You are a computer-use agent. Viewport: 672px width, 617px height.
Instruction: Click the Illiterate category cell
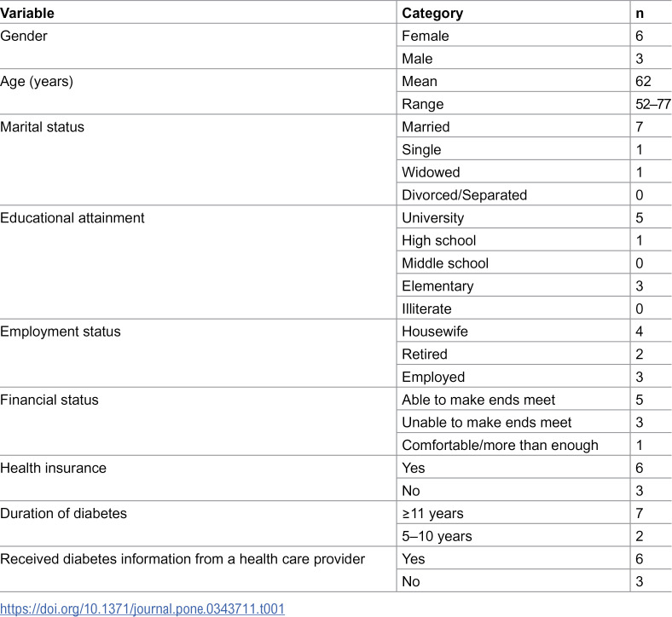(x=426, y=308)
